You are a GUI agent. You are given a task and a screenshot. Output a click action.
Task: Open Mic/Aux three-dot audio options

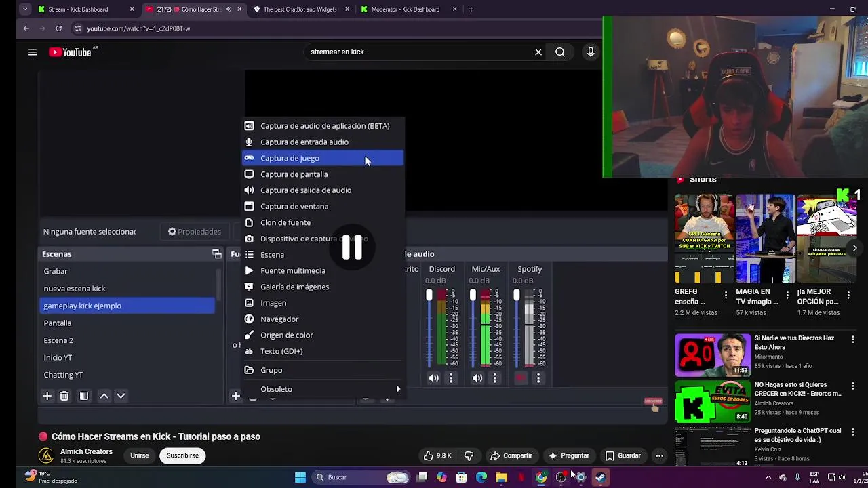pyautogui.click(x=494, y=378)
